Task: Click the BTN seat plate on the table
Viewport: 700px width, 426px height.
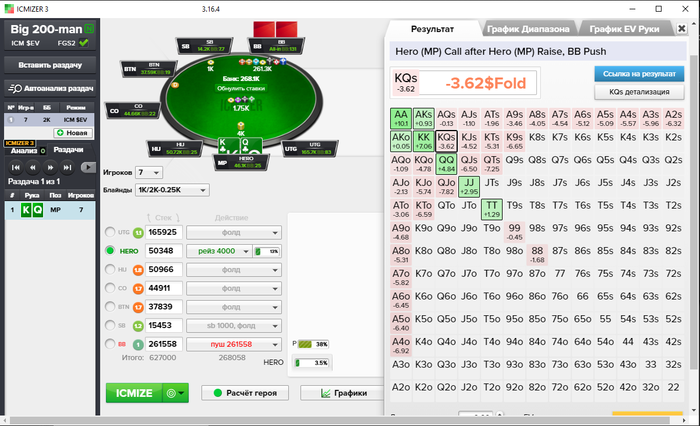Action: (x=149, y=69)
